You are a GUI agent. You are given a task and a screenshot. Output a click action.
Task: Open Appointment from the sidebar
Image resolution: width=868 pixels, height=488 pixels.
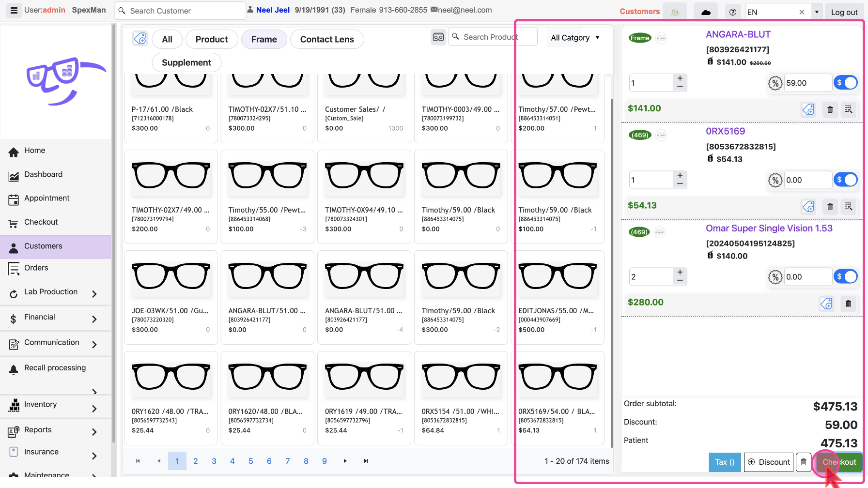click(46, 198)
